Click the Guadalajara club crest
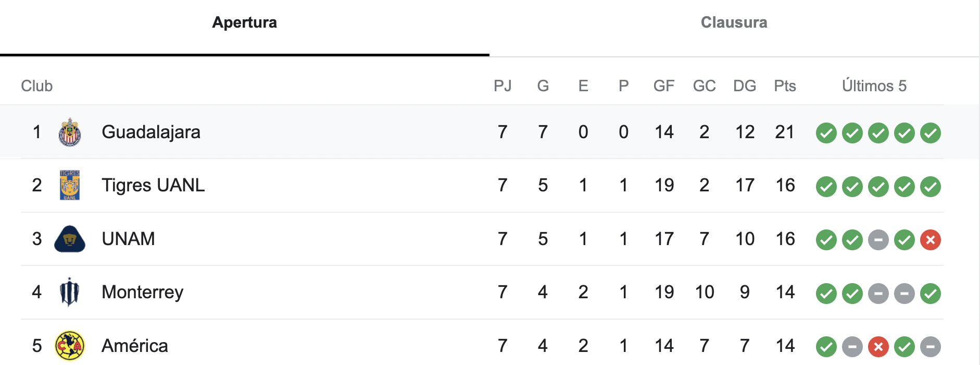Image resolution: width=980 pixels, height=365 pixels. tap(70, 132)
